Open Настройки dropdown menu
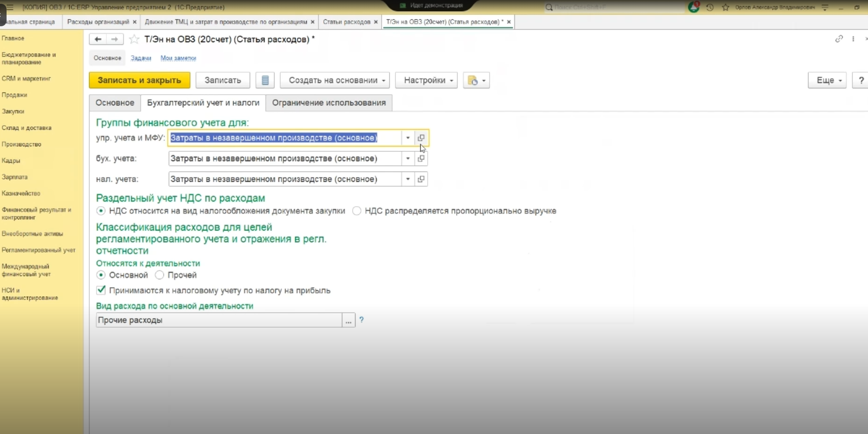 (x=427, y=80)
